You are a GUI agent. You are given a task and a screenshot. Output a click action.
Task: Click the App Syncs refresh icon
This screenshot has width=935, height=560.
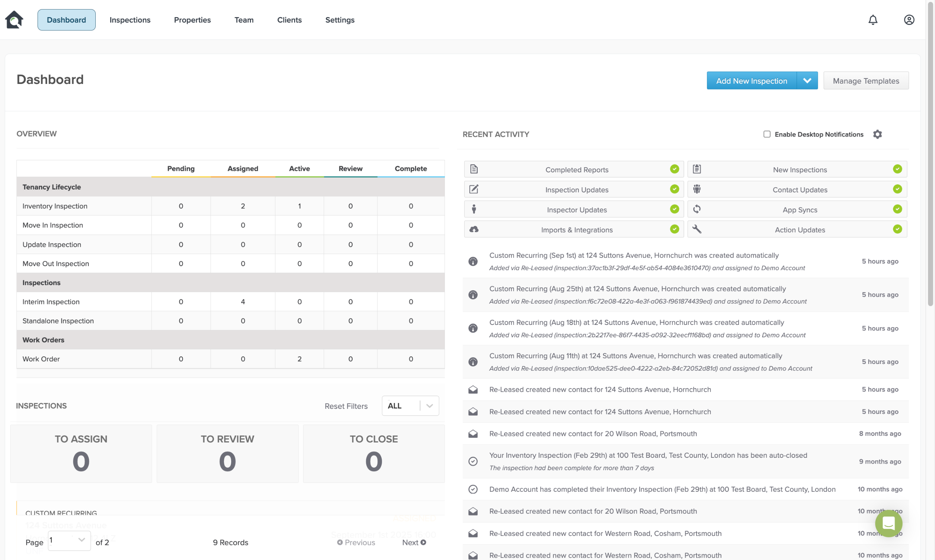pos(697,209)
